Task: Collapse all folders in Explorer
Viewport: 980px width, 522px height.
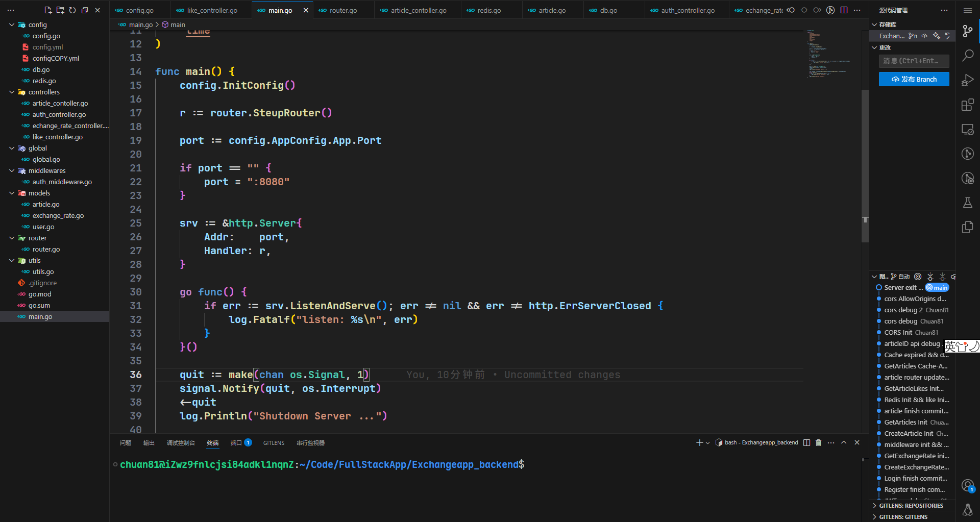Action: click(x=85, y=10)
